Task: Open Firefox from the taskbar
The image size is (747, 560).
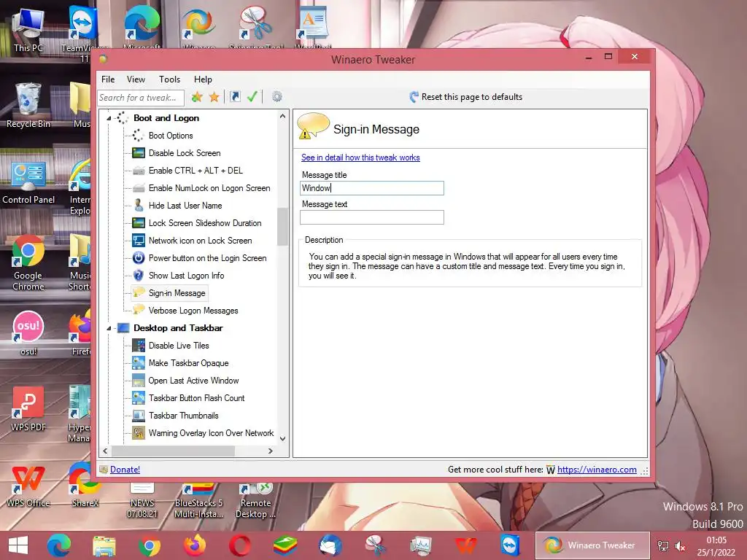Action: 195,545
